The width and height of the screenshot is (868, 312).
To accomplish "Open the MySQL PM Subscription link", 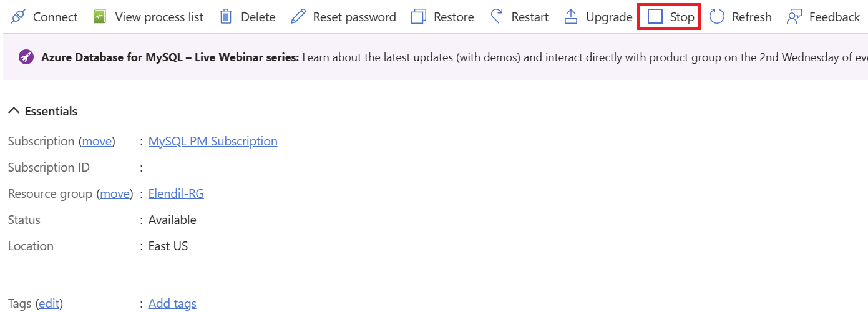I will [x=213, y=142].
